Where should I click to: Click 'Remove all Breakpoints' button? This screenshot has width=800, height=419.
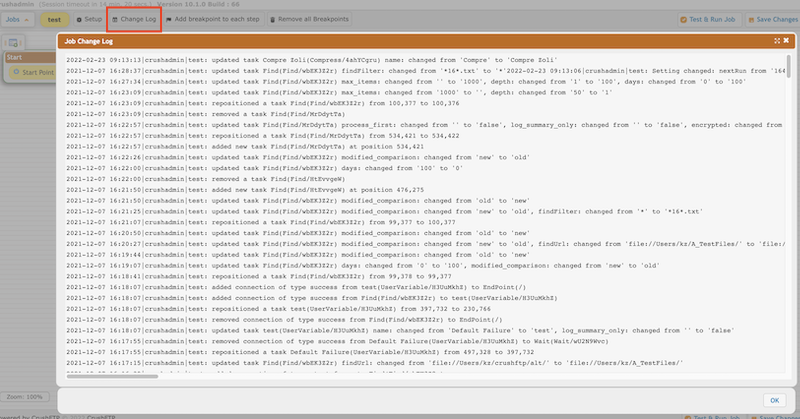(309, 19)
